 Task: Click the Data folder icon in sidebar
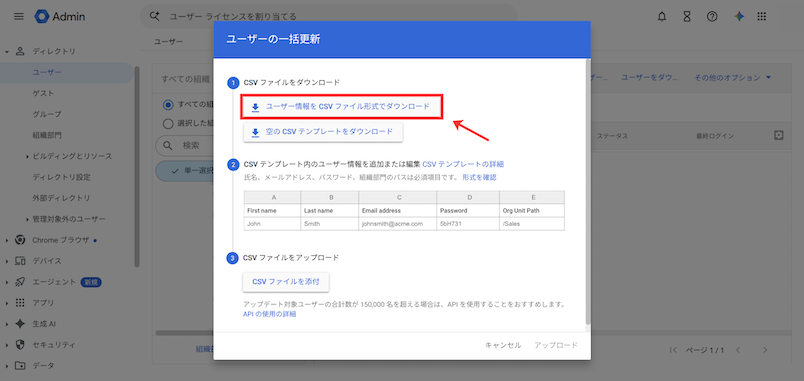click(x=21, y=366)
